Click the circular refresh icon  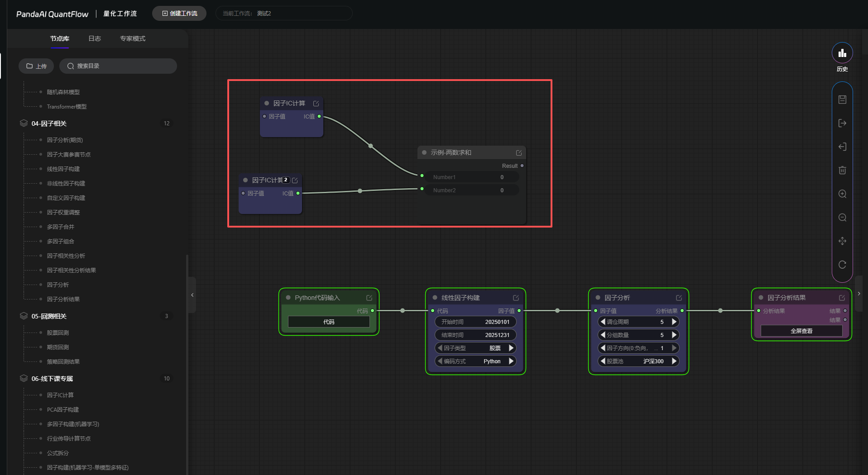point(842,265)
